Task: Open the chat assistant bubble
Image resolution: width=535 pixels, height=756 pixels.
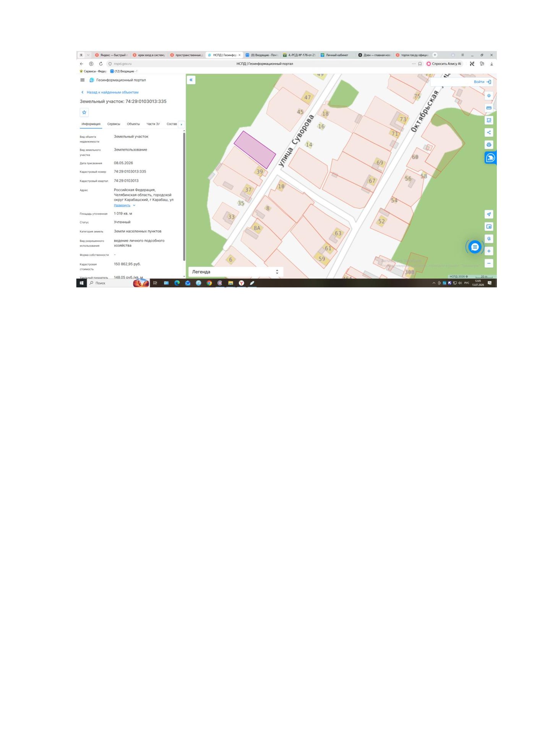Action: 474,247
